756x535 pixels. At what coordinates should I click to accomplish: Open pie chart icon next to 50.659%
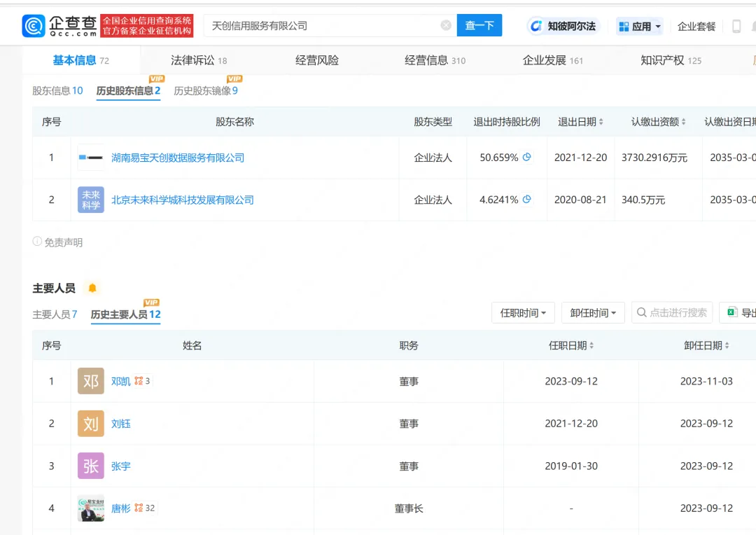pos(527,158)
